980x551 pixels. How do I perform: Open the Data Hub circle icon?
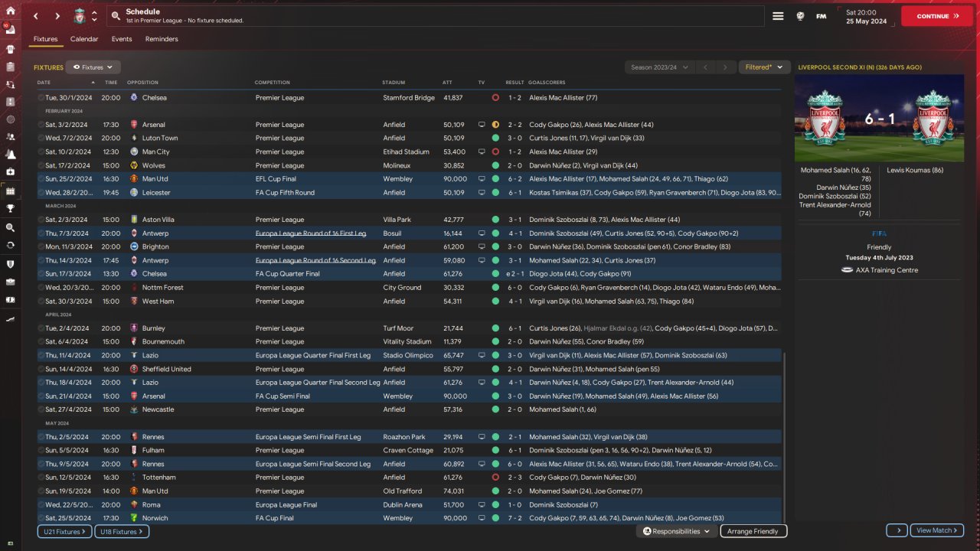[x=11, y=119]
